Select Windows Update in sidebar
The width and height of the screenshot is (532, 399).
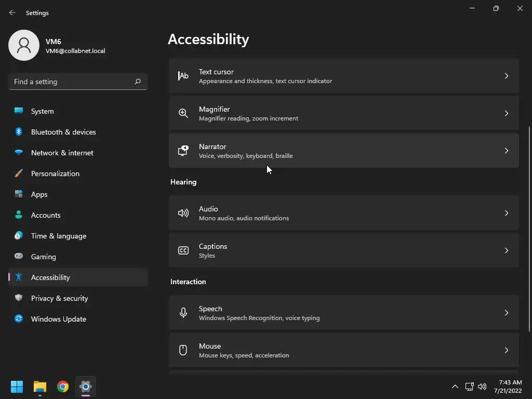pos(58,319)
